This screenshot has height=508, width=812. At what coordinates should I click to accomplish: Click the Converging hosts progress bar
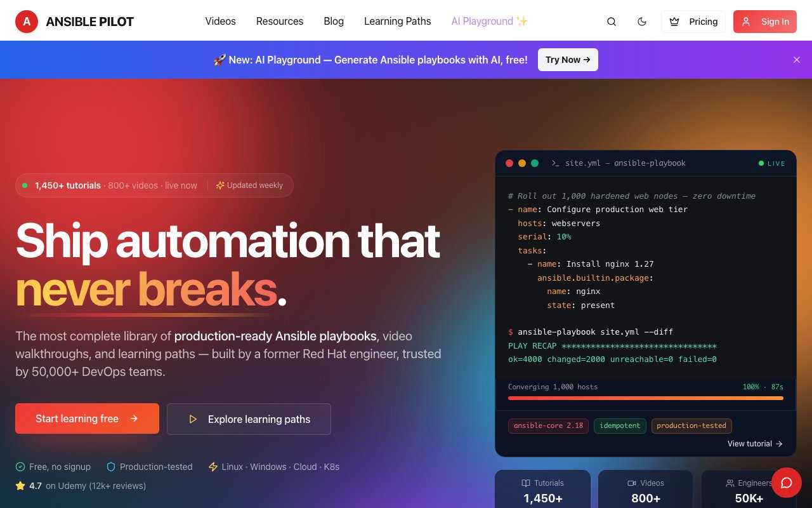646,398
